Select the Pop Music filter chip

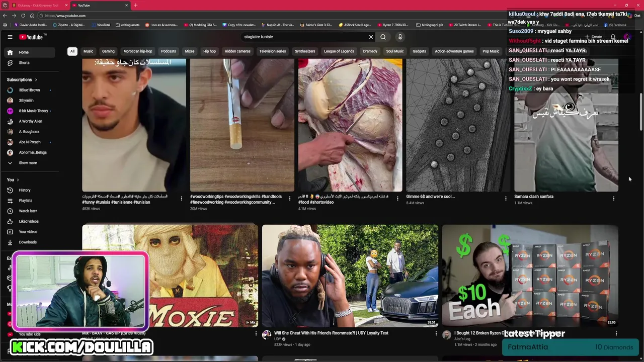(491, 51)
